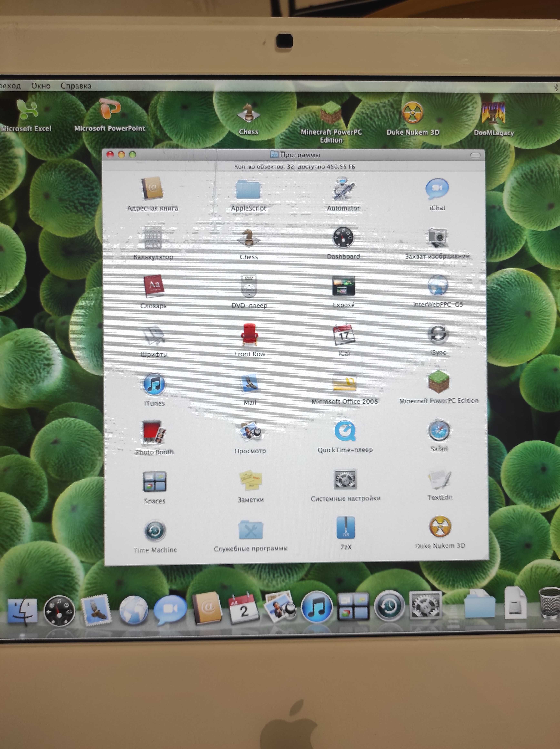This screenshot has height=749, width=560.
Task: Launch TextEdit app
Action: coord(440,478)
